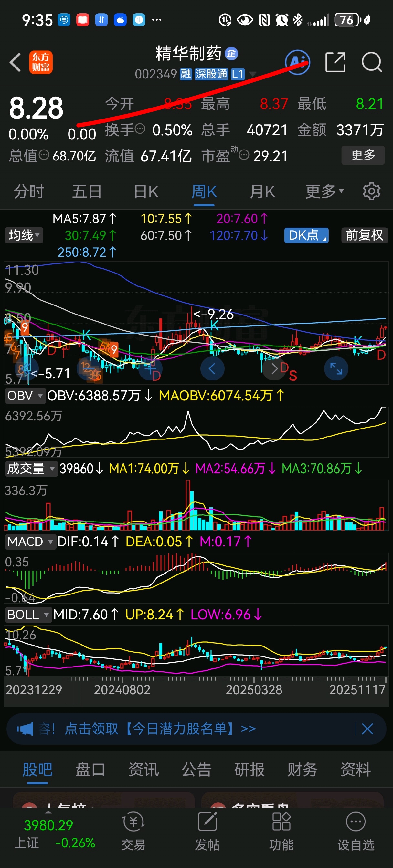393x868 pixels.
Task: Tap the 8.28 current price
Action: coord(36,108)
